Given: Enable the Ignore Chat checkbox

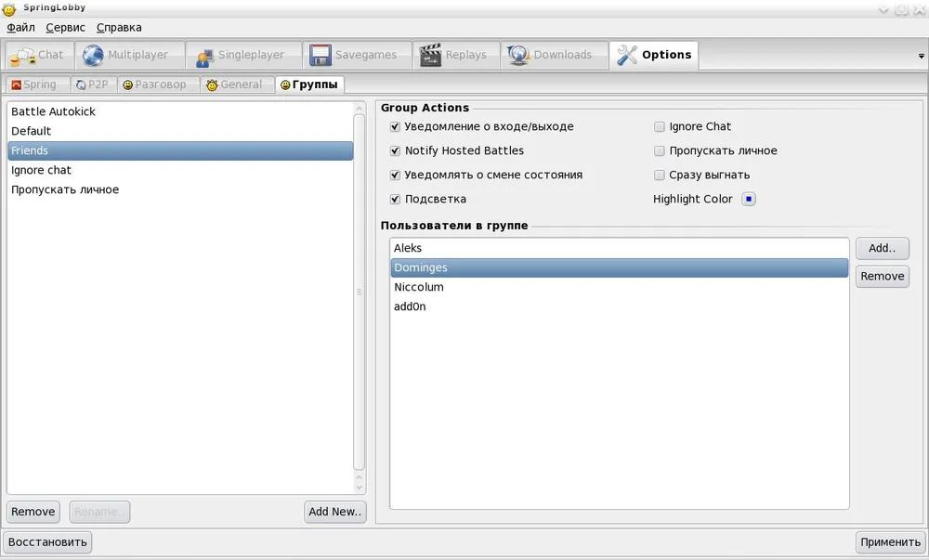Looking at the screenshot, I should [660, 126].
